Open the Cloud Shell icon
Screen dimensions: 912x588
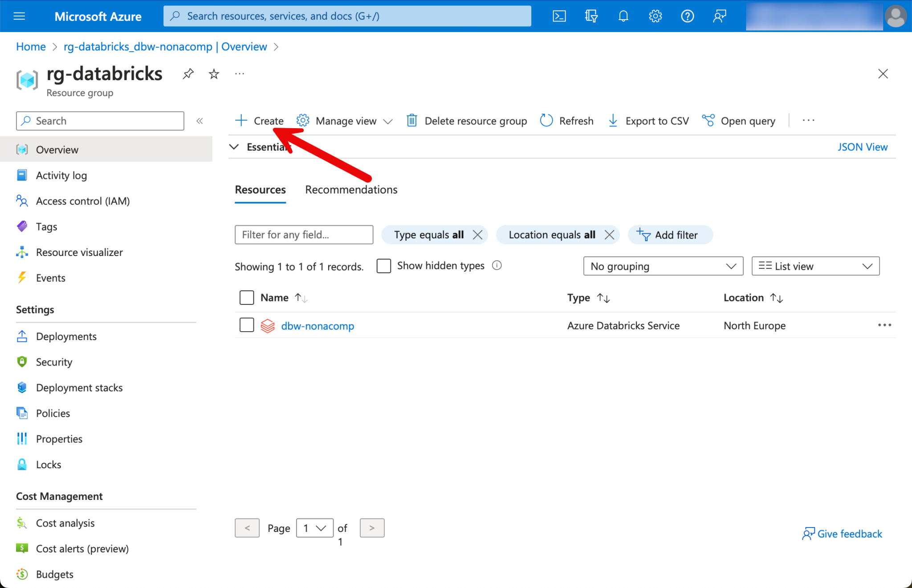point(559,16)
